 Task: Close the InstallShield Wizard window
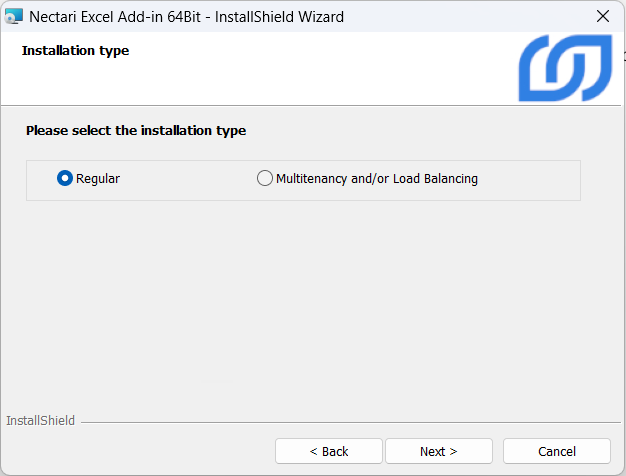(x=602, y=16)
